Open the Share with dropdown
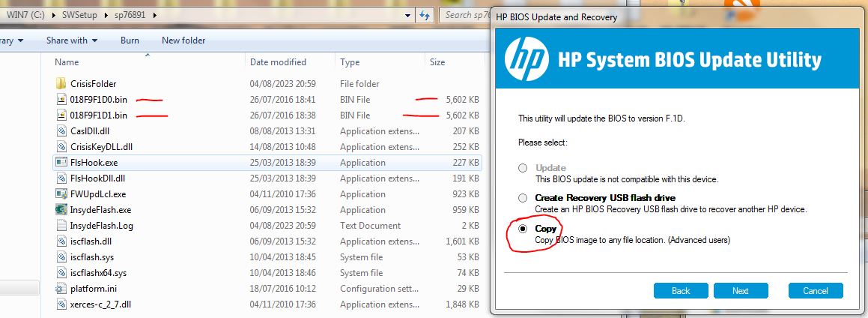Screen dimensions: 868x318 (72, 40)
